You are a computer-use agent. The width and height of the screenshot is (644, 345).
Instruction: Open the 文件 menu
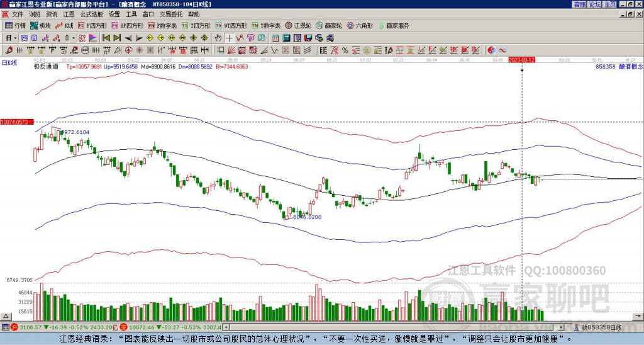coord(18,14)
